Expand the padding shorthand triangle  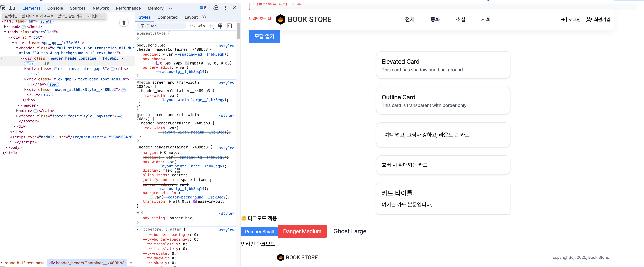(164, 54)
